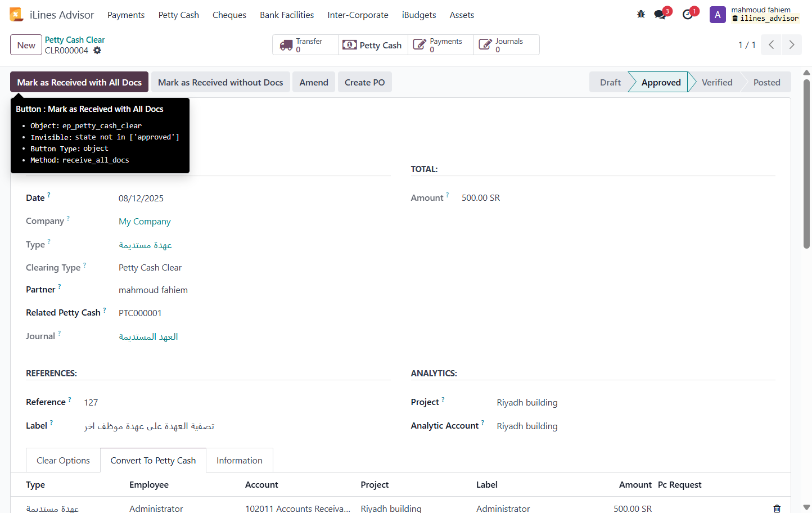Image resolution: width=812 pixels, height=513 pixels.
Task: Open the Journal value العهد المستديمة link
Action: [x=148, y=336]
